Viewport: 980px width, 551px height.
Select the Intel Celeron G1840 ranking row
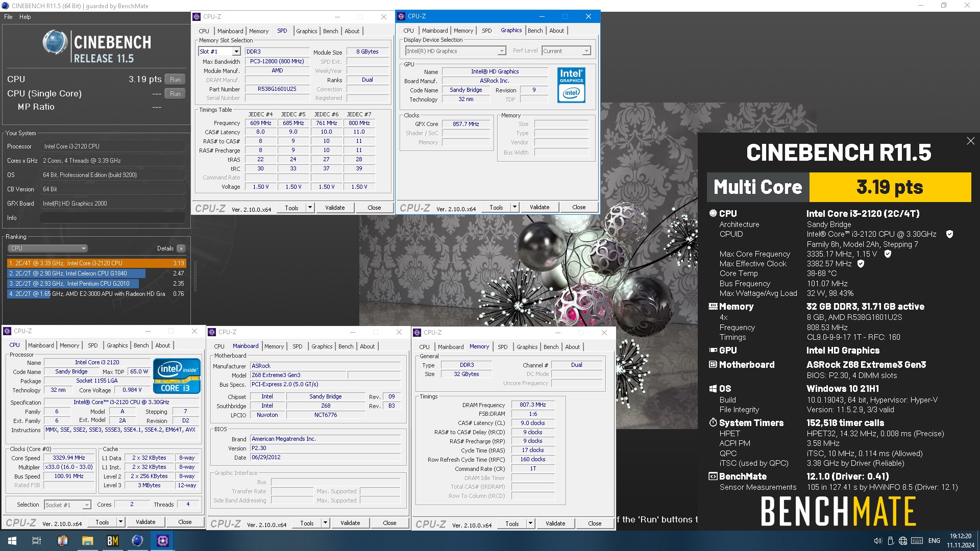click(x=96, y=273)
